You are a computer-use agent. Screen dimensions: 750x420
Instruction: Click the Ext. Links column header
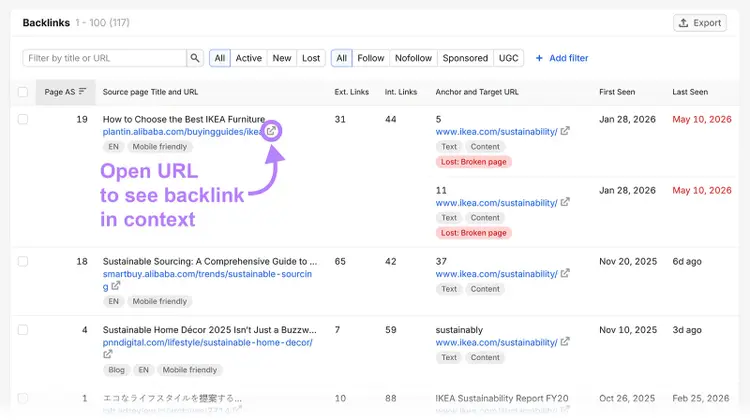[x=352, y=92]
